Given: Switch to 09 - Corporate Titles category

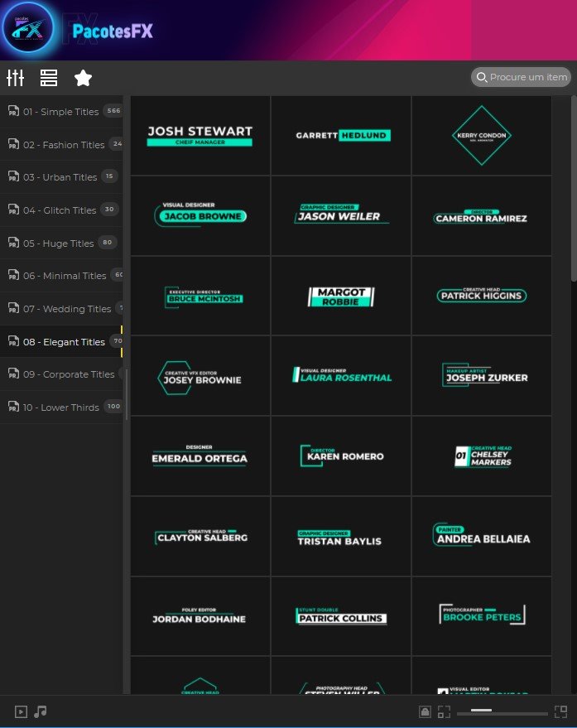Looking at the screenshot, I should click(69, 374).
